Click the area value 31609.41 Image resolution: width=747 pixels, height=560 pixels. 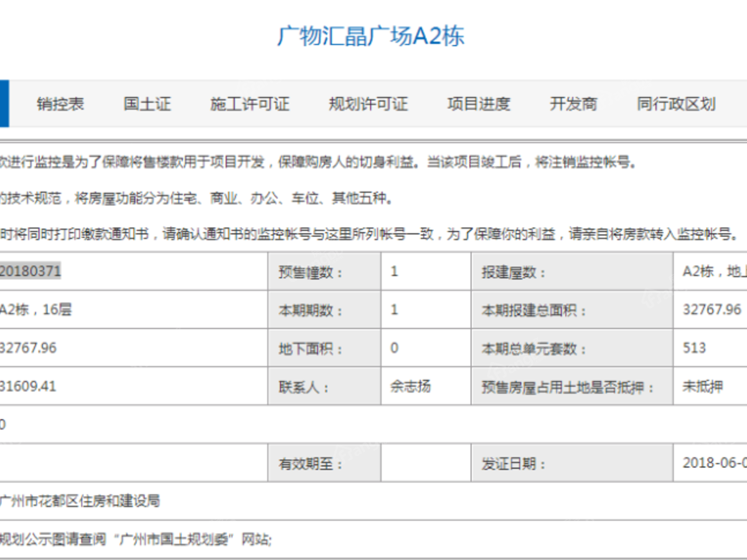pyautogui.click(x=28, y=386)
